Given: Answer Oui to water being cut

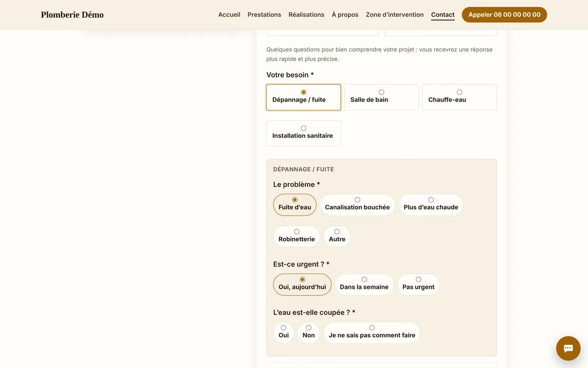Looking at the screenshot, I should click(284, 333).
